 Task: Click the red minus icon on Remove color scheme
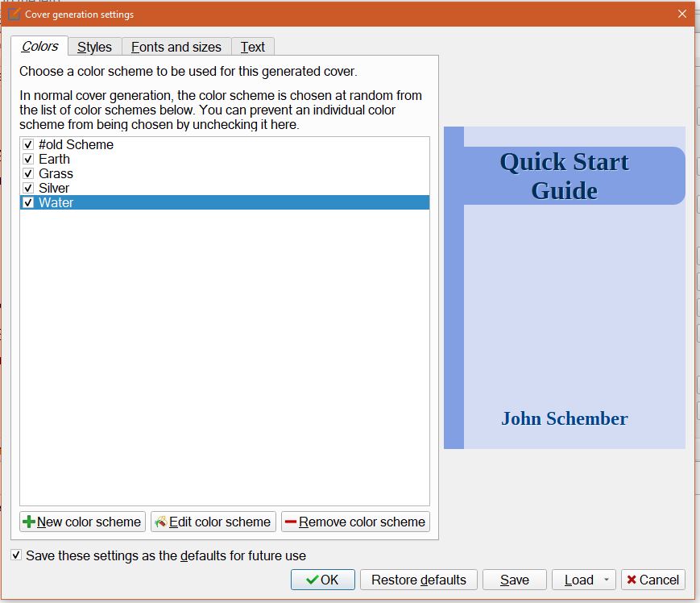pos(291,522)
